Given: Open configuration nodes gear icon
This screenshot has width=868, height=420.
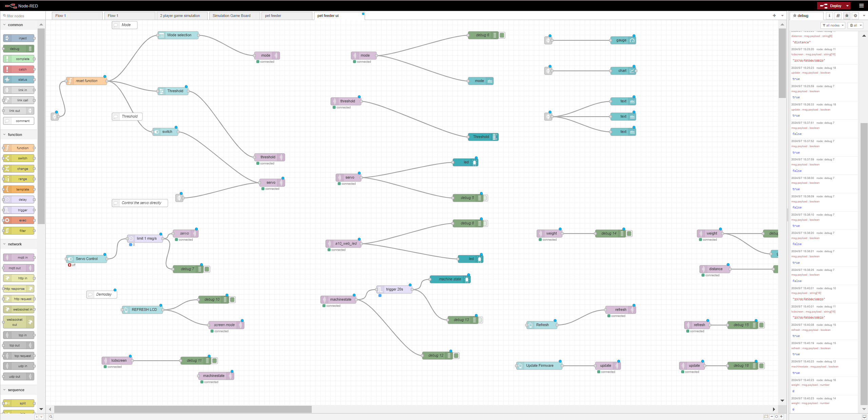Looking at the screenshot, I should (x=855, y=16).
